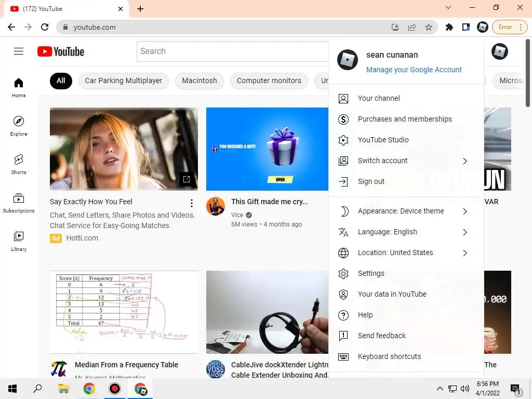
Task: Open the Chrome side panel icon
Action: click(466, 27)
